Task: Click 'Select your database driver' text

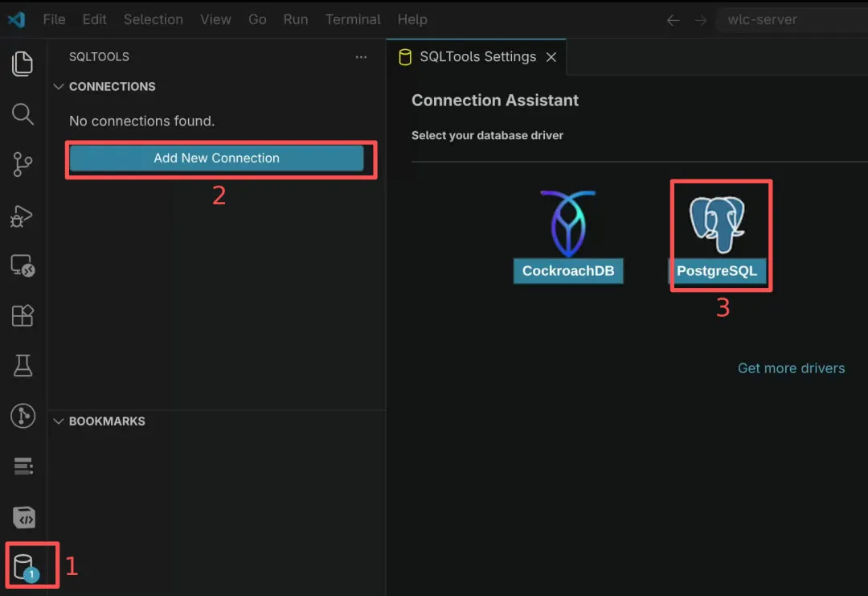Action: point(487,136)
